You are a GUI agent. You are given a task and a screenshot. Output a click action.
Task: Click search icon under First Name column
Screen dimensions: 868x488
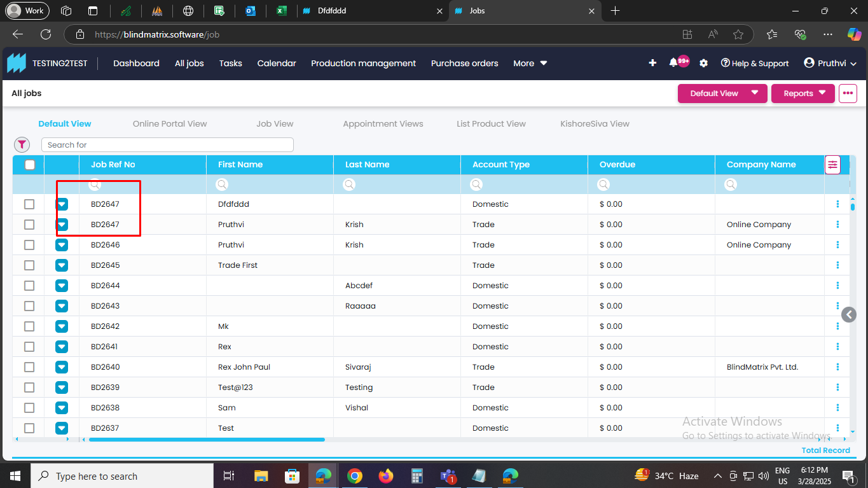[x=222, y=185]
